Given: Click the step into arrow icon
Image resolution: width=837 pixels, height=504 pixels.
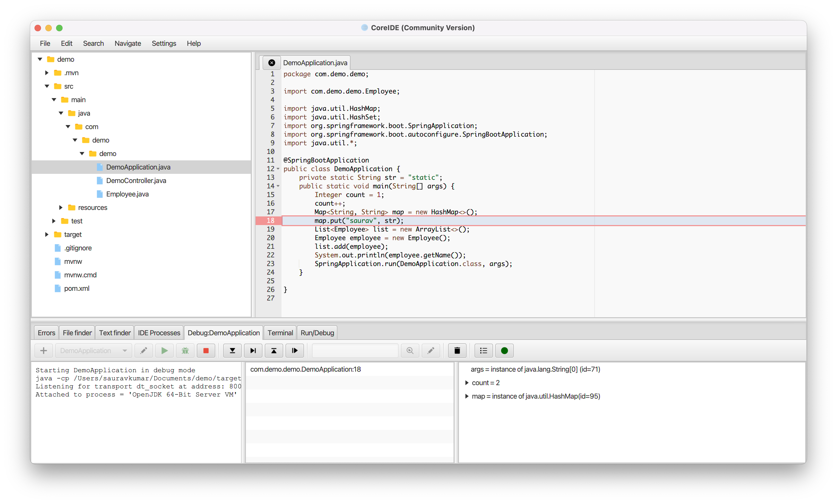Looking at the screenshot, I should point(232,350).
